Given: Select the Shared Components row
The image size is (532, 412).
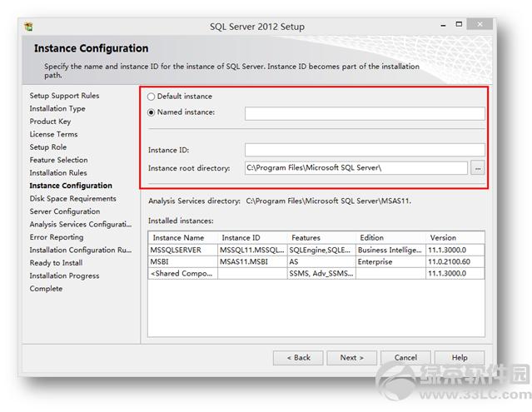Looking at the screenshot, I should tap(316, 273).
